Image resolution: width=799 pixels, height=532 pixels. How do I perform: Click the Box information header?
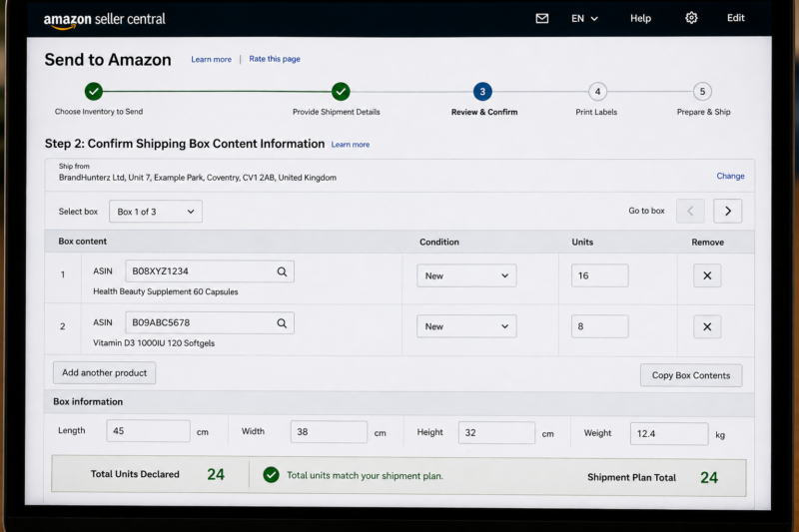coord(88,401)
